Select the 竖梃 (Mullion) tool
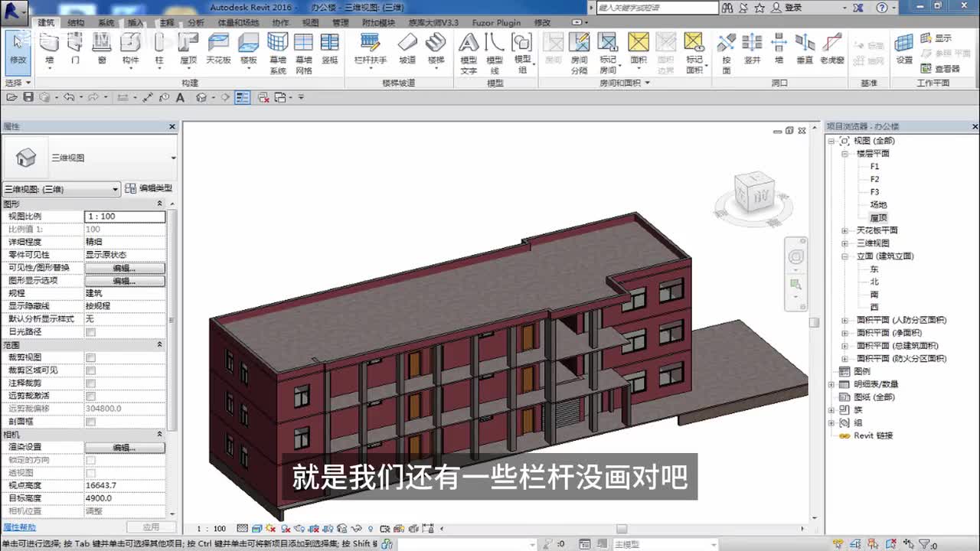Image resolution: width=980 pixels, height=551 pixels. [330, 49]
